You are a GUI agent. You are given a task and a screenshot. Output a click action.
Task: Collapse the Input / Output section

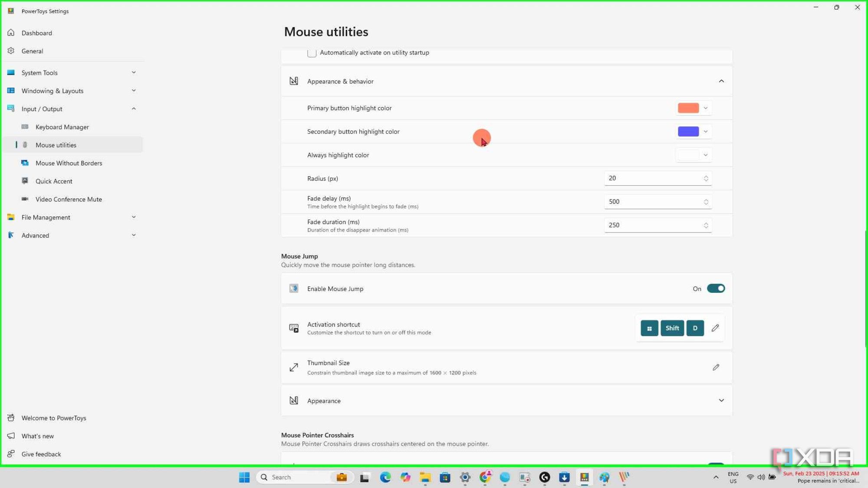pos(73,109)
